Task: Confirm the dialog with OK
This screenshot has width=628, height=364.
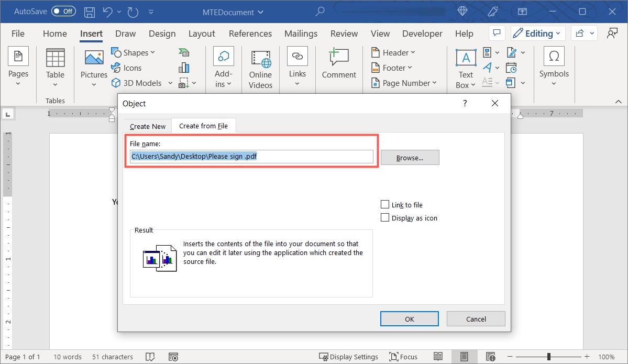Action: tap(409, 318)
